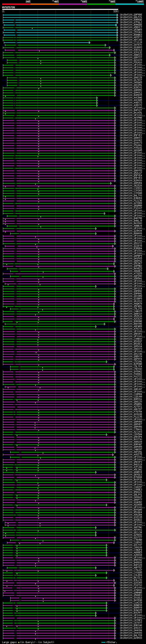Click the UniRef100_Q18683 label
The height and width of the screenshot is (644, 146).
pos(131,48)
